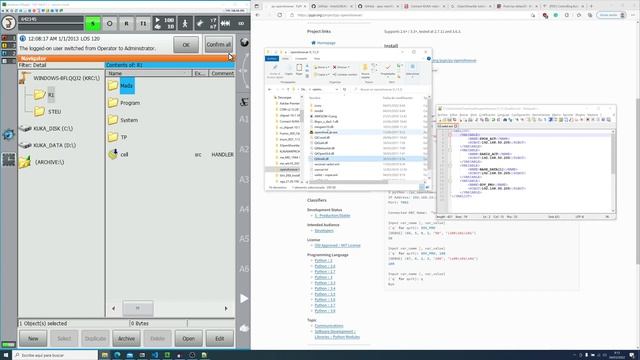The height and width of the screenshot is (360, 640).
Task: Open the program override 100/10 setting
Action: (164, 23)
